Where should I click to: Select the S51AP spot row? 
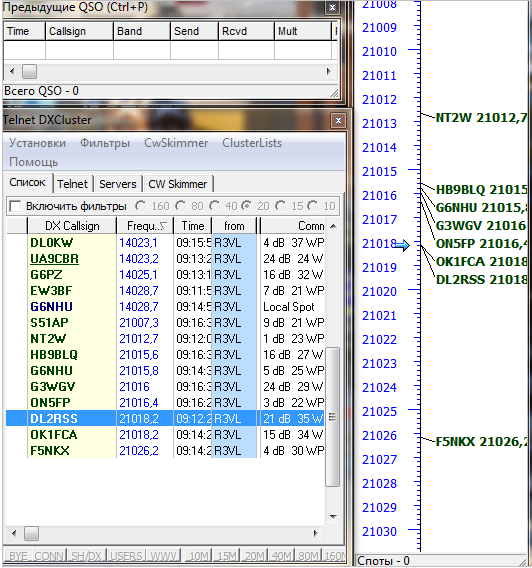[165, 322]
